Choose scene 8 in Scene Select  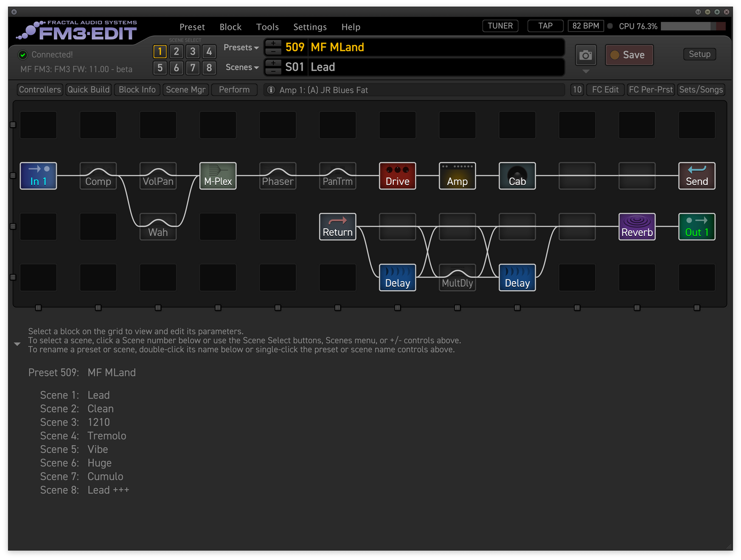209,68
